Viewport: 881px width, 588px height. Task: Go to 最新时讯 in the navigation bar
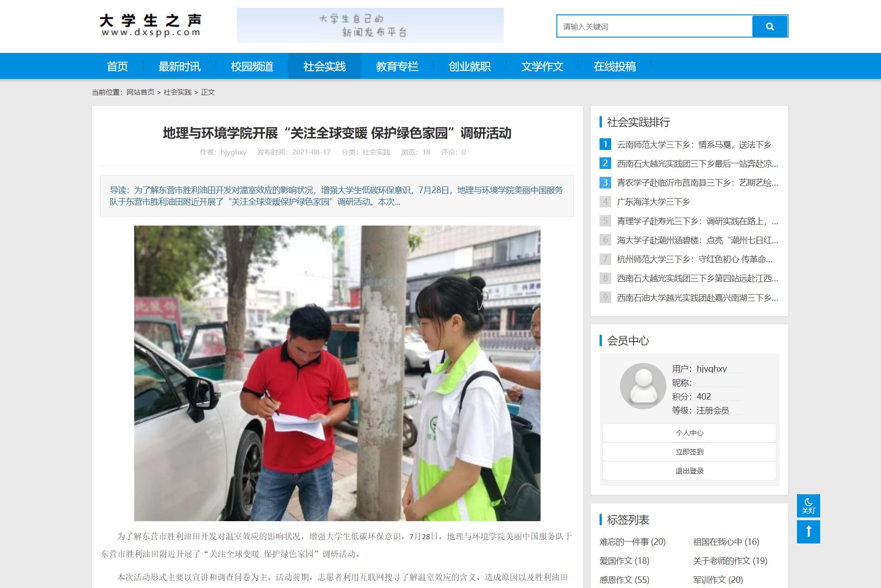click(179, 66)
